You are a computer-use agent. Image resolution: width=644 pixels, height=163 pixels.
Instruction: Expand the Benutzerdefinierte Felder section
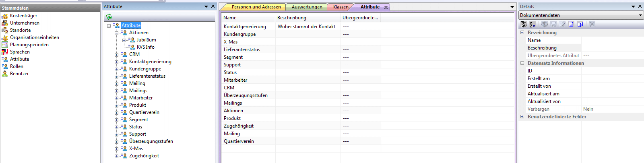tap(522, 117)
